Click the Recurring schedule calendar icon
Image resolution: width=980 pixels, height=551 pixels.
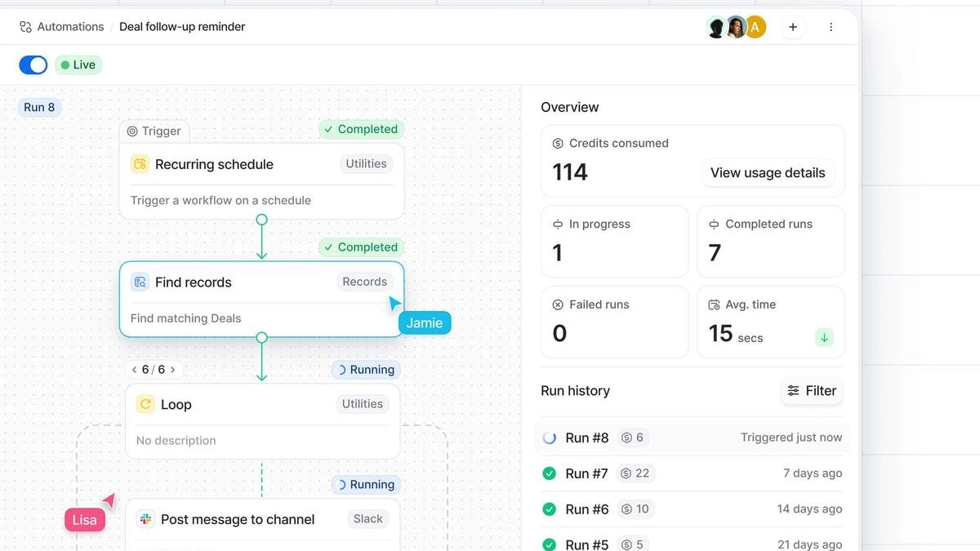point(140,164)
